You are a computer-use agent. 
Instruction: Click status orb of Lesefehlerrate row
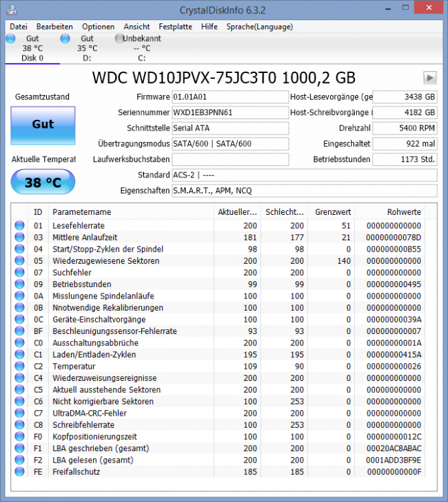pos(19,226)
